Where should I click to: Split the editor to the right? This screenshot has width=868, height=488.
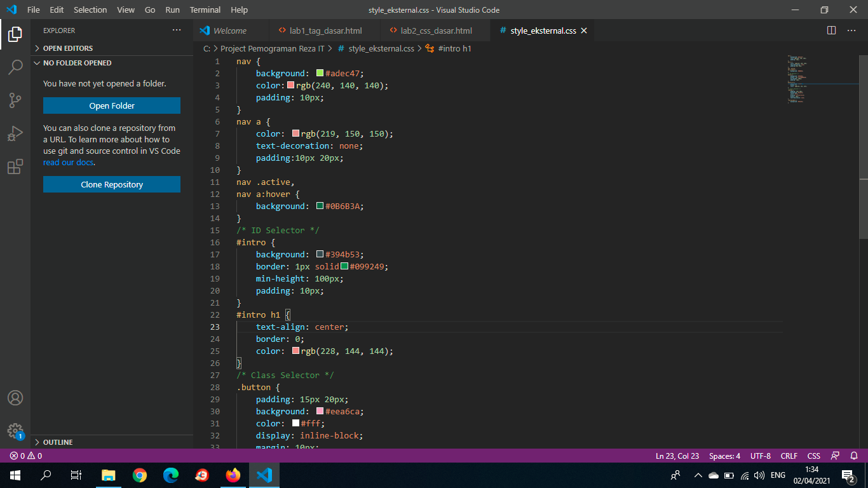pos(831,30)
